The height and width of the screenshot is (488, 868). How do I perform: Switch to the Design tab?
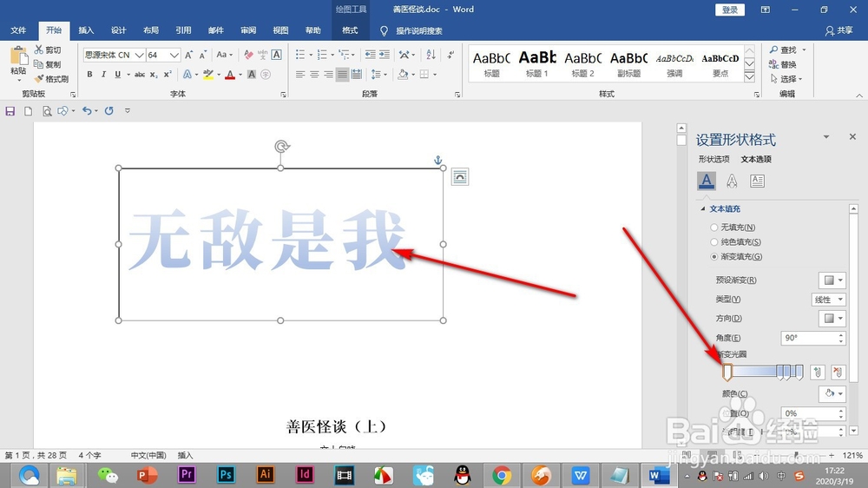[x=118, y=30]
